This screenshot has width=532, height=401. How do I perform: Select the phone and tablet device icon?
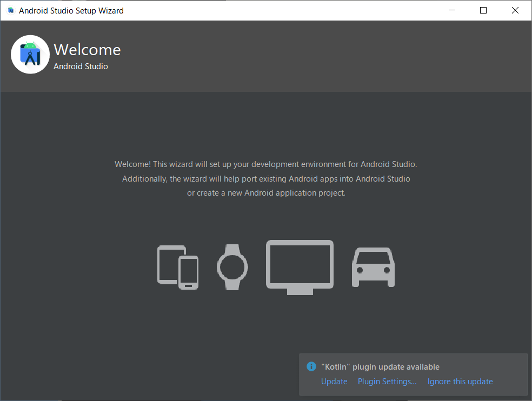click(177, 267)
